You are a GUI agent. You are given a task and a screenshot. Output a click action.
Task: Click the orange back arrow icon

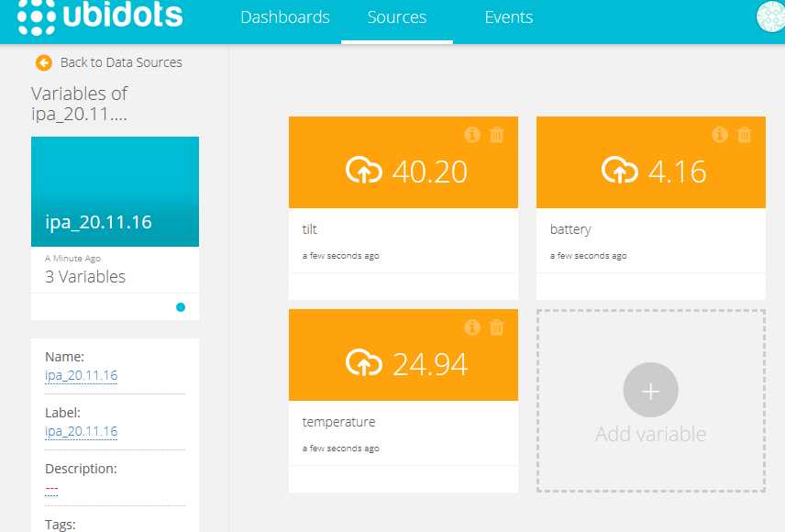tap(43, 62)
